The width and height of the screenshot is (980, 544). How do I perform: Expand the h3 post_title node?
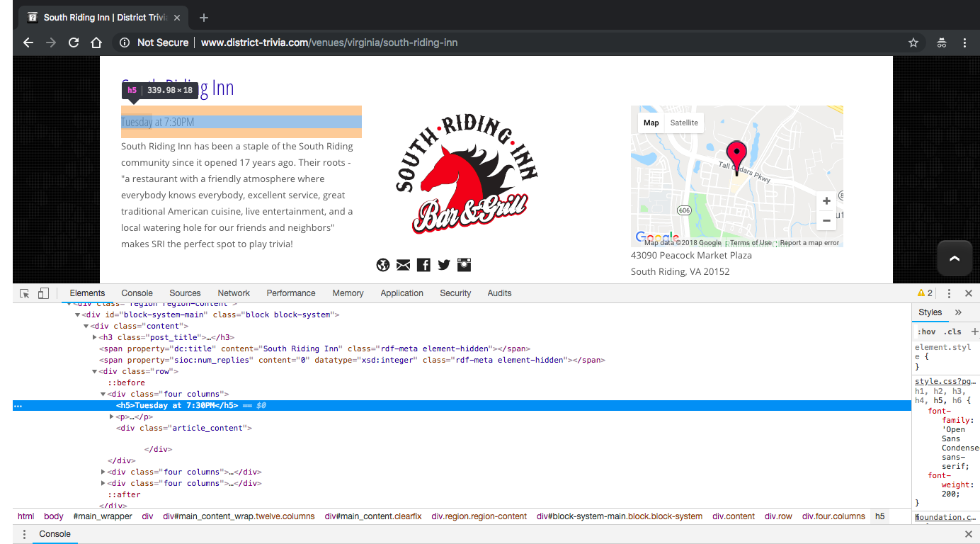click(95, 337)
